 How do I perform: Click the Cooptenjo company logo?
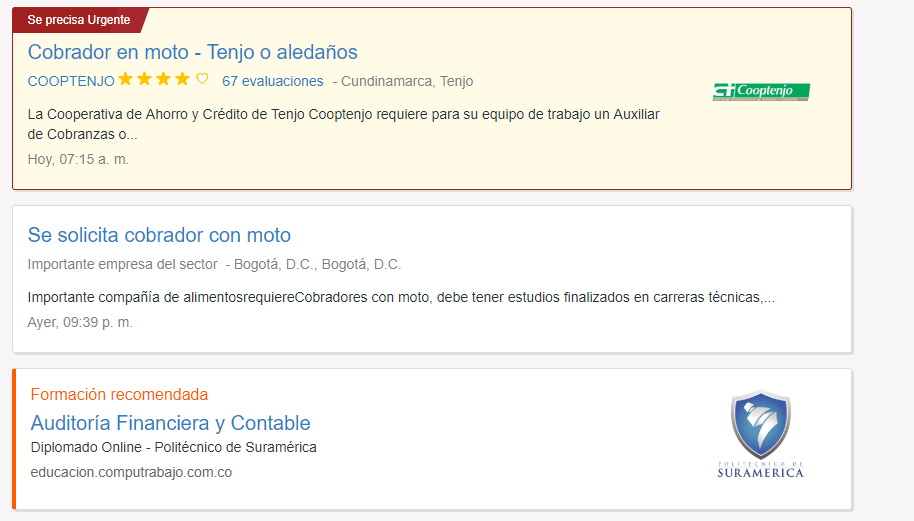[760, 92]
